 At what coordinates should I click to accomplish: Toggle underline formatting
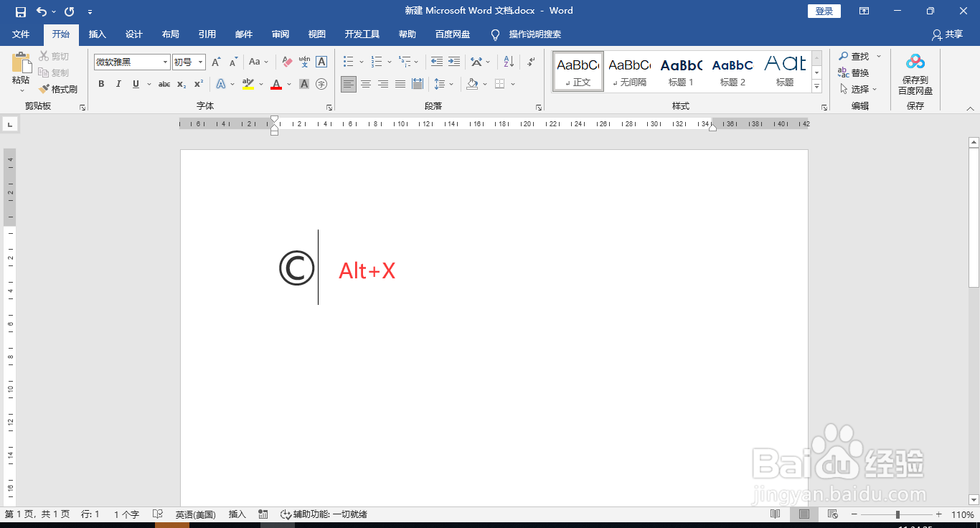pyautogui.click(x=136, y=84)
